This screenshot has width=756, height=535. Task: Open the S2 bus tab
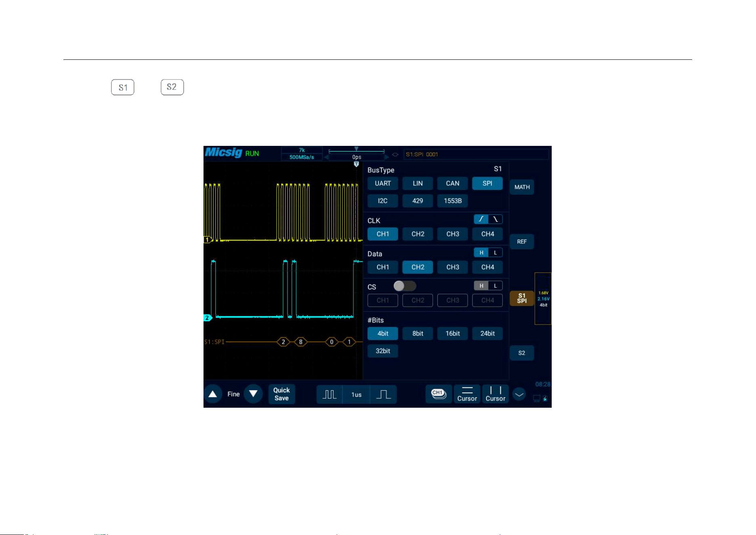coord(522,353)
